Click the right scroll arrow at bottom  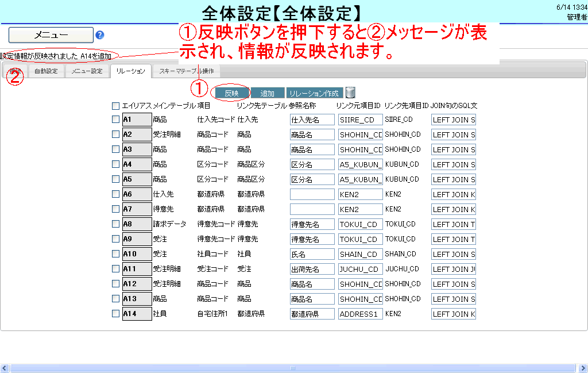[x=583, y=368]
